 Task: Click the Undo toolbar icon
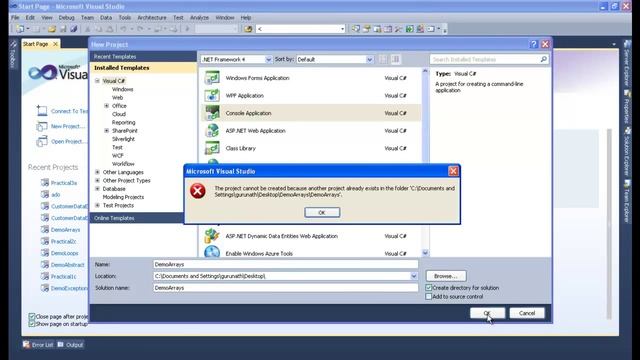123,29
